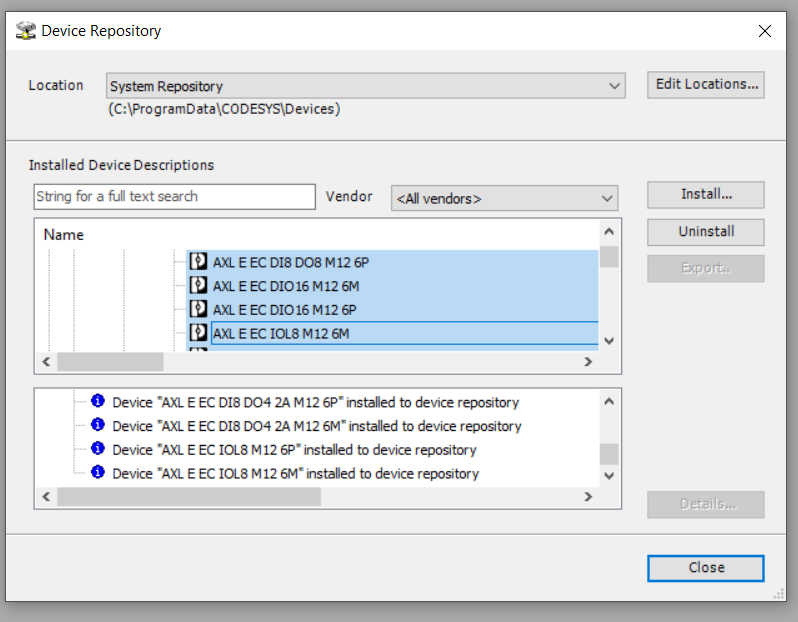Screen dimensions: 798x622
Task: Focus the full text search field
Action: tap(175, 196)
